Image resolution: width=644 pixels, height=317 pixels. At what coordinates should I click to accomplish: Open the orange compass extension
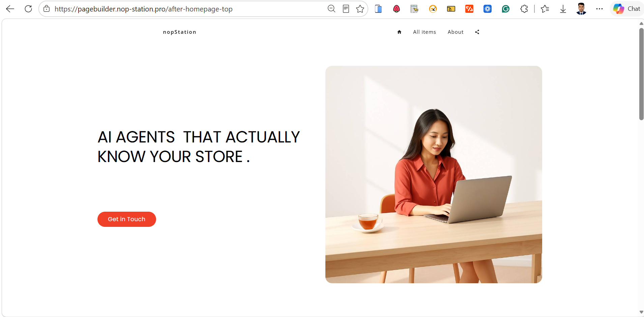(433, 9)
